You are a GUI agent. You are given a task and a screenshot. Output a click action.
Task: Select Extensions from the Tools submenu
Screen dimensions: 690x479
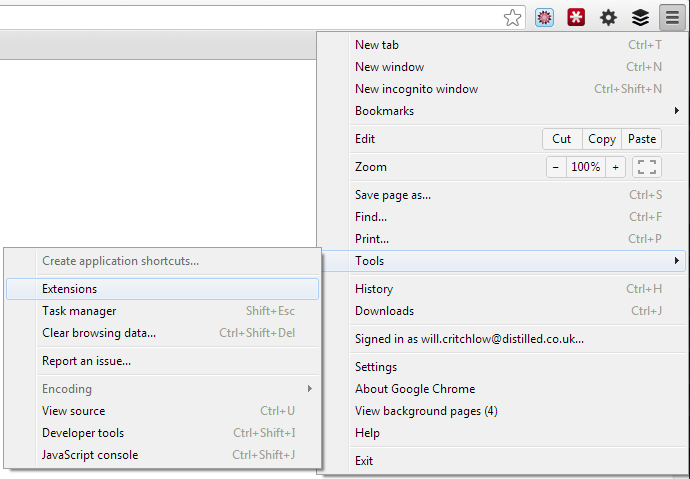(x=70, y=289)
